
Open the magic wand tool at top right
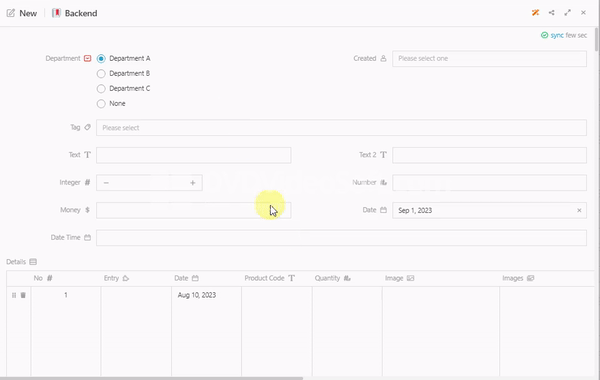535,13
